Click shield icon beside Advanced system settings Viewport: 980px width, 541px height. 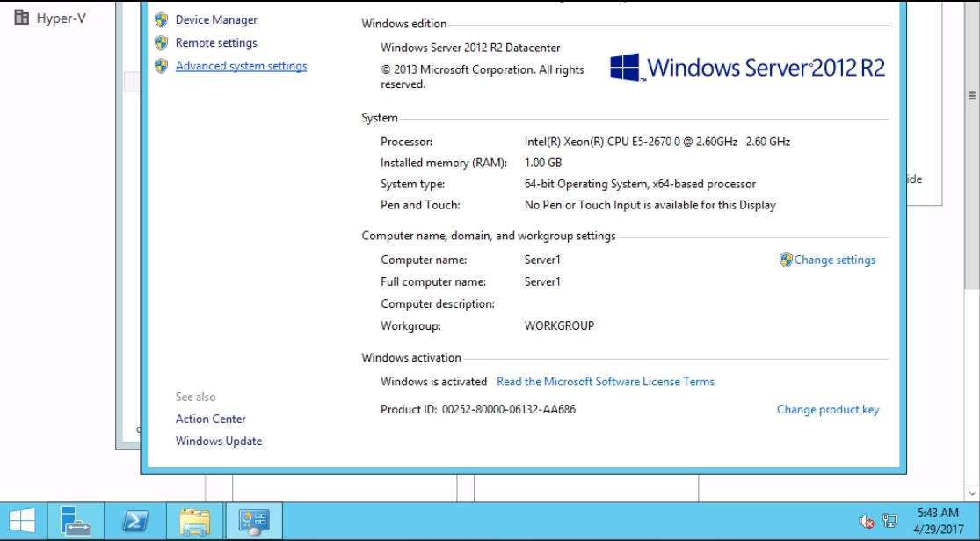click(x=161, y=66)
